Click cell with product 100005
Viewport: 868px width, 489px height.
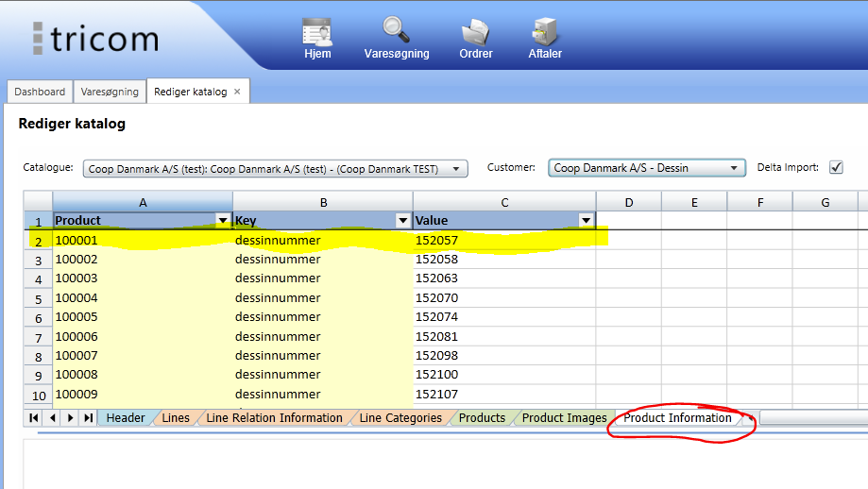(x=143, y=317)
